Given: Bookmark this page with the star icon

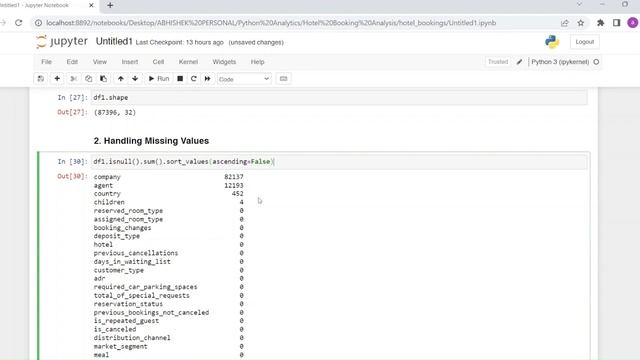Looking at the screenshot, I should (581, 23).
